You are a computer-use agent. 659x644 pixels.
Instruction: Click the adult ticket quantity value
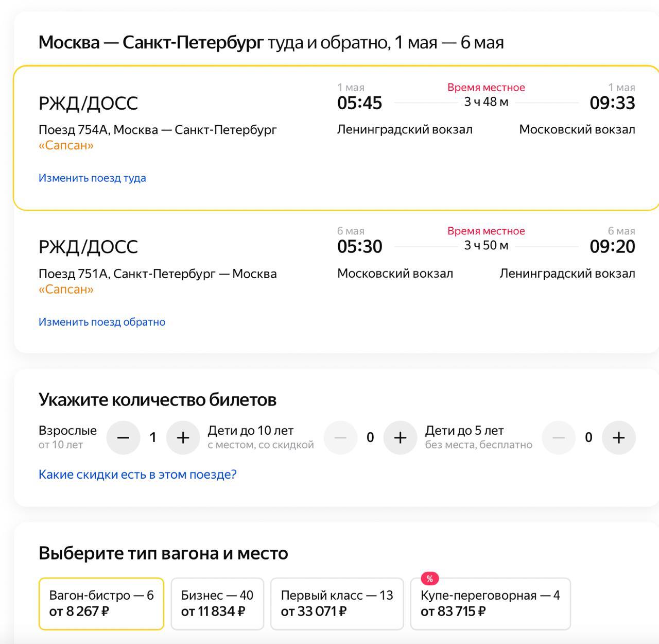[153, 437]
